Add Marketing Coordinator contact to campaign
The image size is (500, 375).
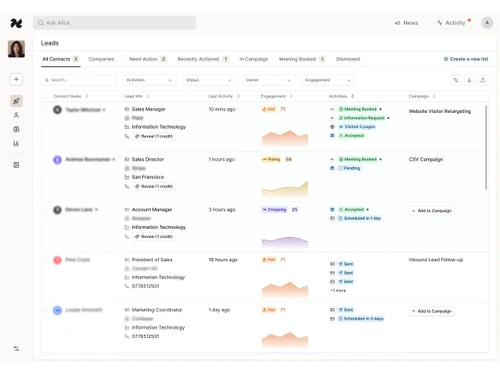click(432, 311)
